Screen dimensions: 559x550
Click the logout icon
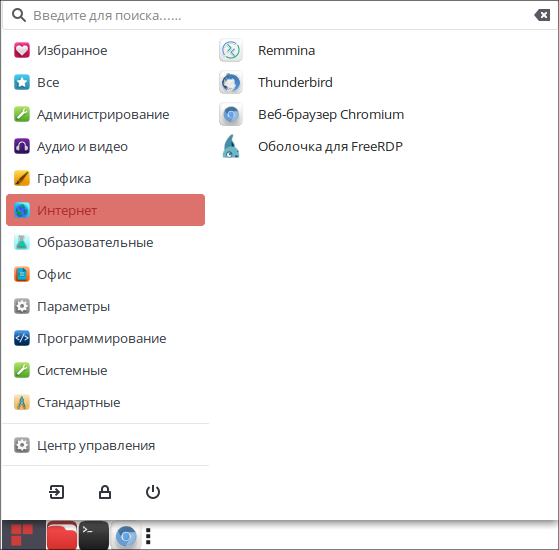click(x=56, y=492)
